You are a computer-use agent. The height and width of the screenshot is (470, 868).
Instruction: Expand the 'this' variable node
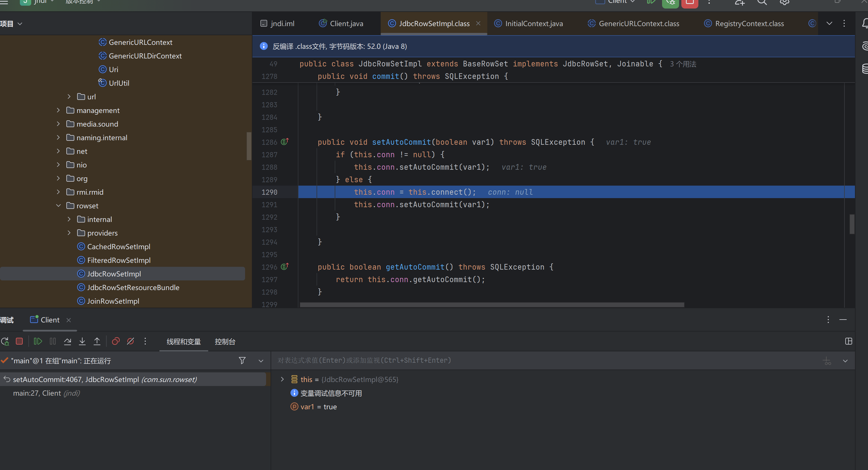[282, 379]
